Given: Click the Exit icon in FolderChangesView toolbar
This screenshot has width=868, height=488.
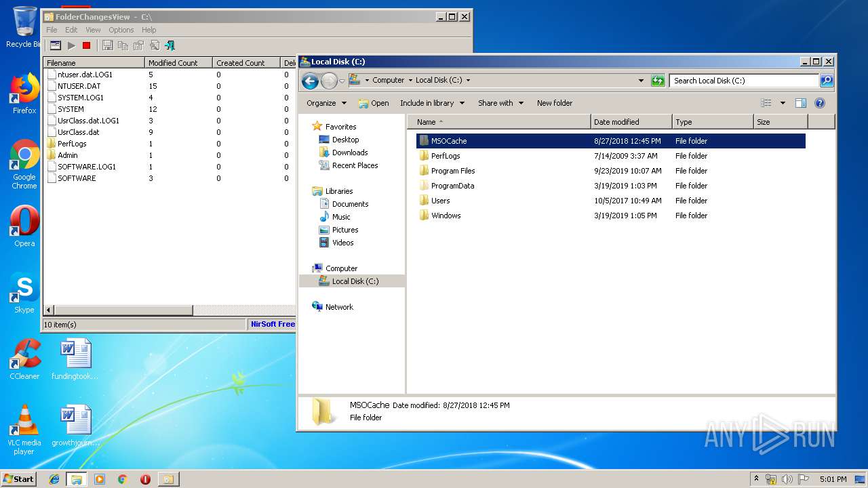Looking at the screenshot, I should click(170, 45).
